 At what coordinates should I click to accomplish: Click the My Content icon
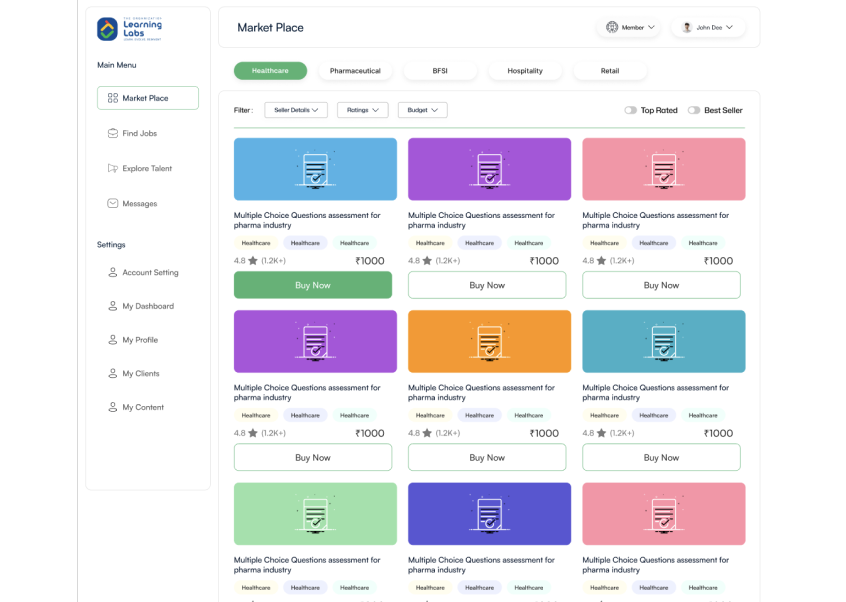(113, 407)
